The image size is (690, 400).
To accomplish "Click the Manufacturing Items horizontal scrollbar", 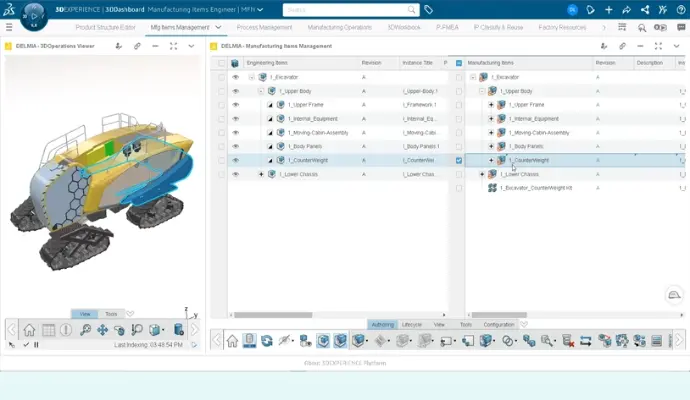I will pyautogui.click(x=499, y=315).
